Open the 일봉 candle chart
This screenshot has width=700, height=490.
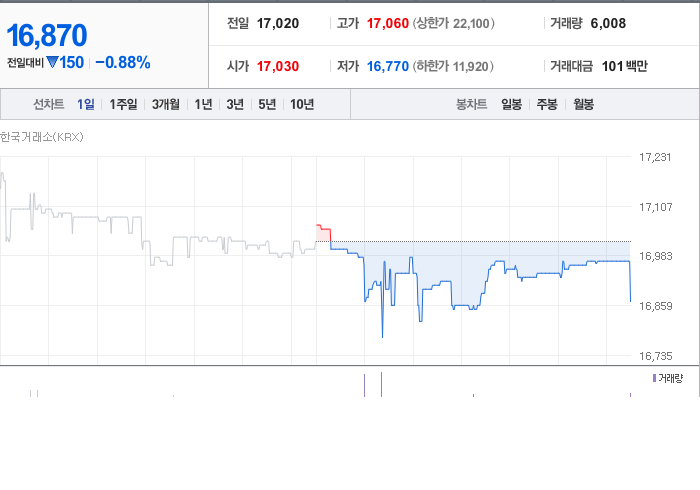pyautogui.click(x=511, y=104)
